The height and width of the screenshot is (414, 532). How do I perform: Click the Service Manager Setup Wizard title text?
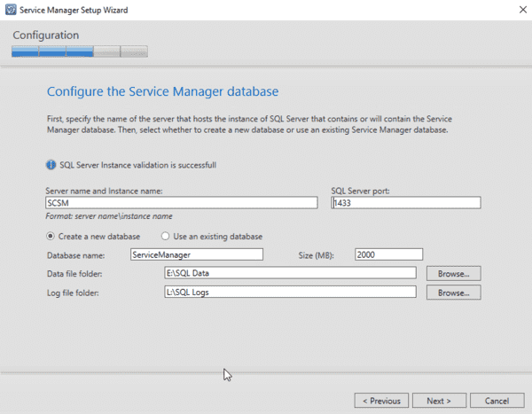coord(74,10)
